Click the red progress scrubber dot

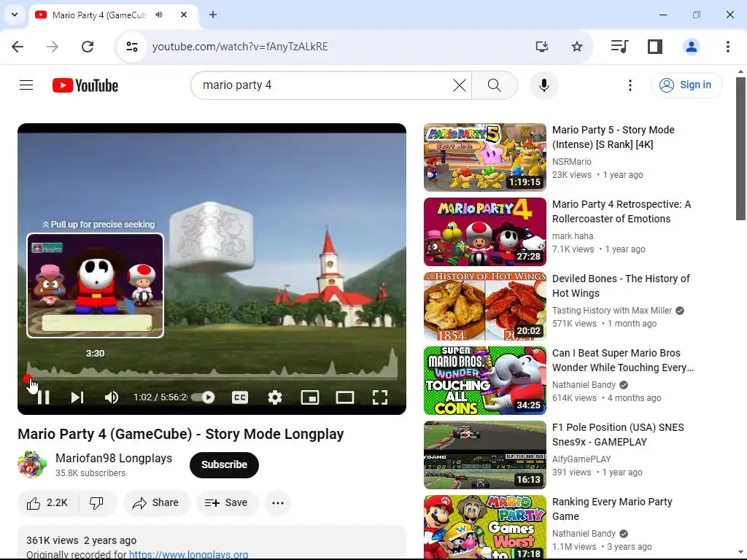click(28, 379)
